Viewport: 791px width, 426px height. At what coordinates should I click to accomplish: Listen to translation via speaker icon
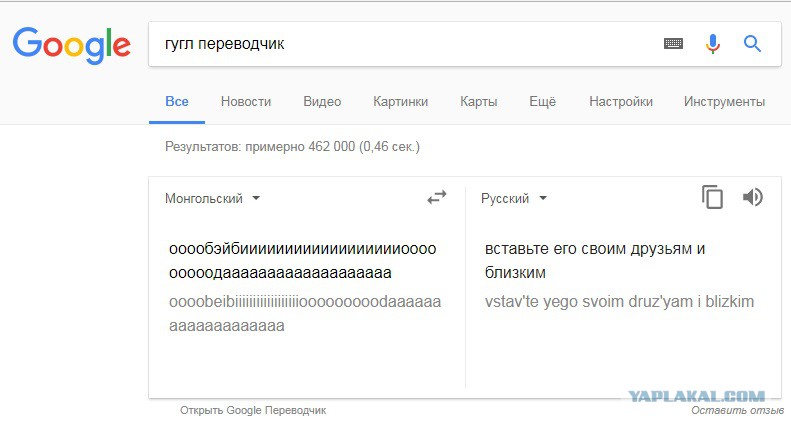coord(753,197)
